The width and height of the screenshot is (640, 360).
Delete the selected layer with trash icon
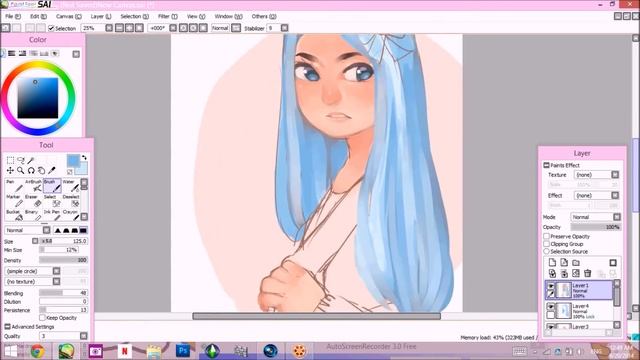588,273
